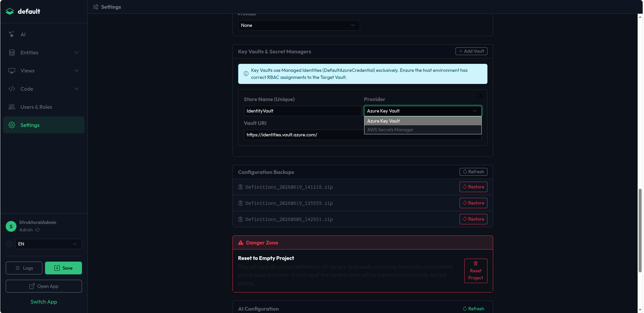644x313 pixels.
Task: Open the AI sidebar item
Action: [44, 34]
